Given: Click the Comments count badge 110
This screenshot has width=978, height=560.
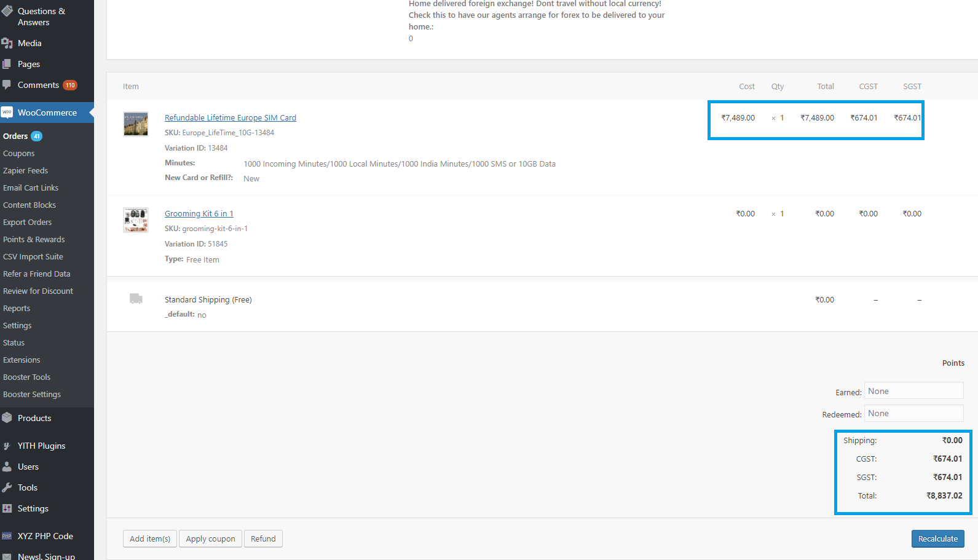Looking at the screenshot, I should click(70, 85).
